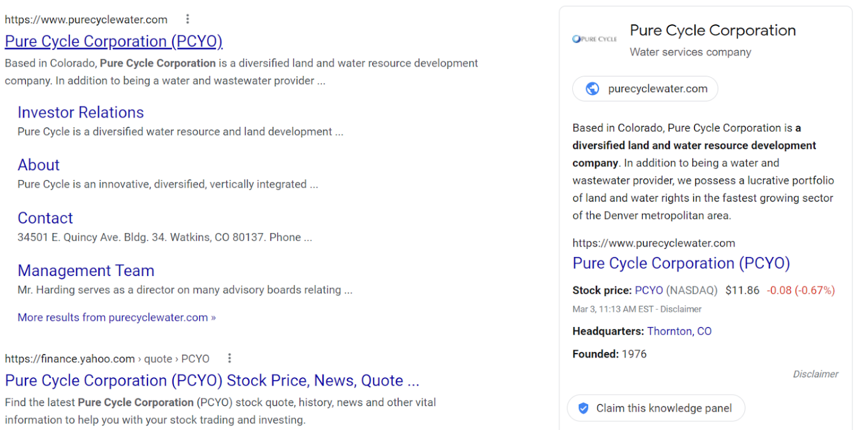Click the finance.yahoo.com breadcrumb URL
The width and height of the screenshot is (868, 430).
[107, 359]
